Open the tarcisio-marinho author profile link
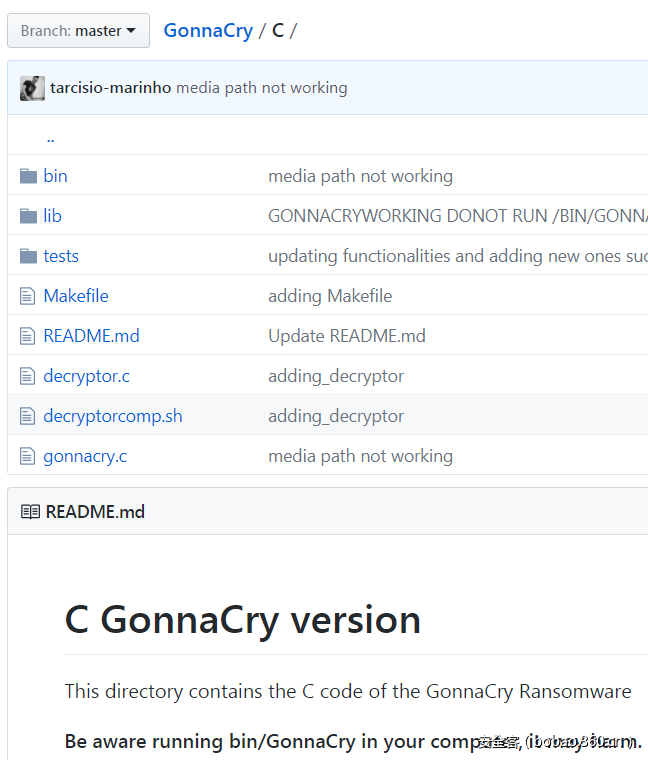Screen dimensions: 648x760 pyautogui.click(x=111, y=88)
